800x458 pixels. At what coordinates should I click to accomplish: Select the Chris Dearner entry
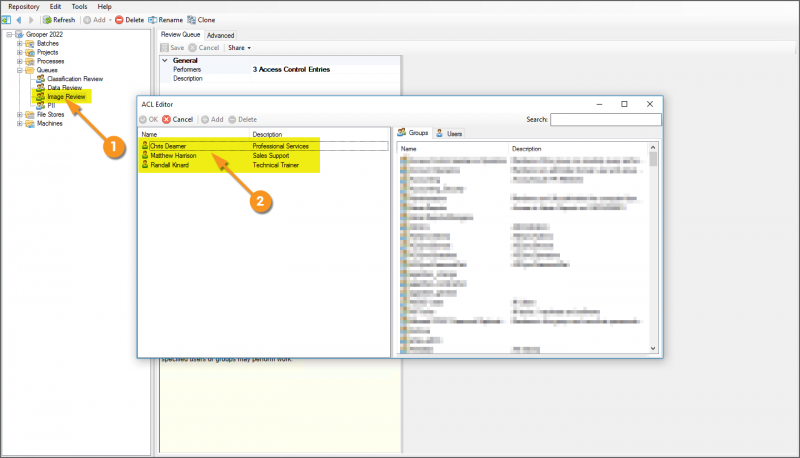[x=168, y=146]
